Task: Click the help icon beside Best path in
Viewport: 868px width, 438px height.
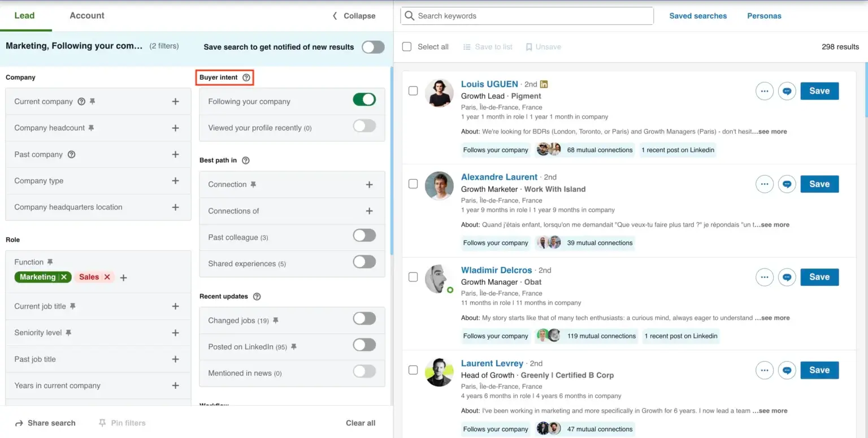Action: pyautogui.click(x=245, y=161)
